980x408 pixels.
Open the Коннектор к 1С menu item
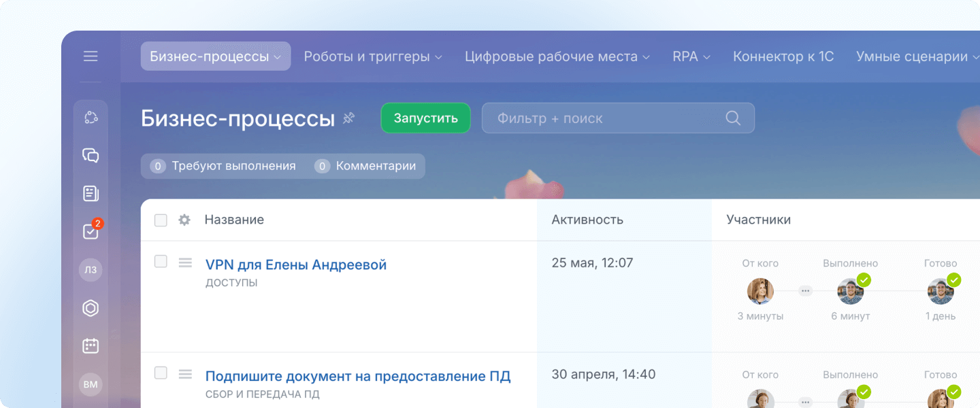point(783,56)
